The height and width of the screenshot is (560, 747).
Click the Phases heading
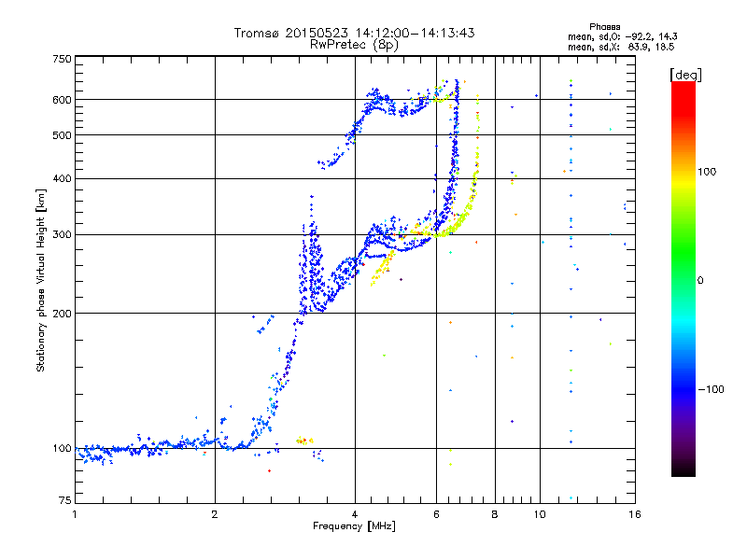(x=604, y=27)
